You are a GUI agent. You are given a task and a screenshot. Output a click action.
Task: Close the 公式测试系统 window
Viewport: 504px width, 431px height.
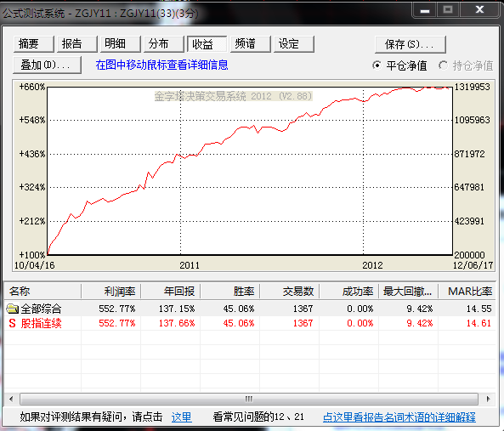479,10
